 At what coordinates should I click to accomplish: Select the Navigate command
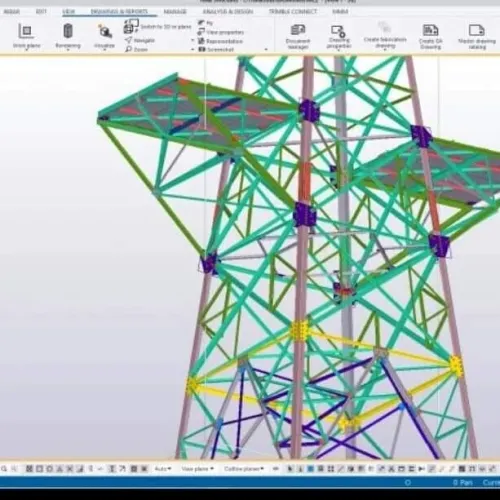click(139, 40)
